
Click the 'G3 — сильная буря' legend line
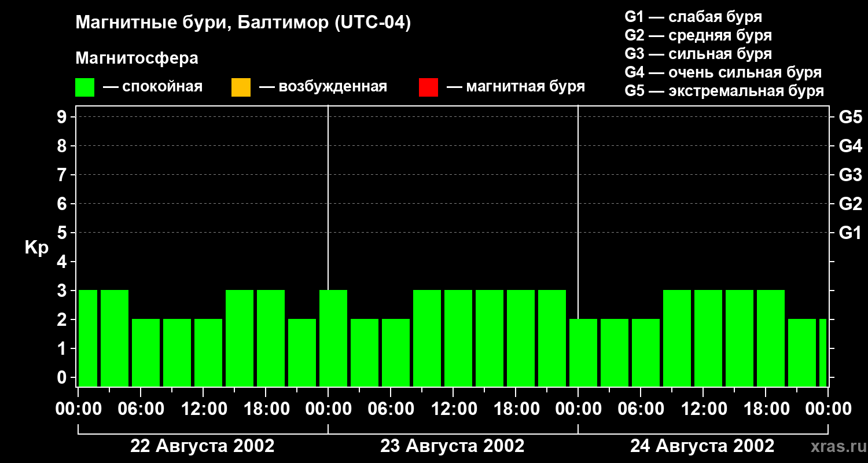698,54
